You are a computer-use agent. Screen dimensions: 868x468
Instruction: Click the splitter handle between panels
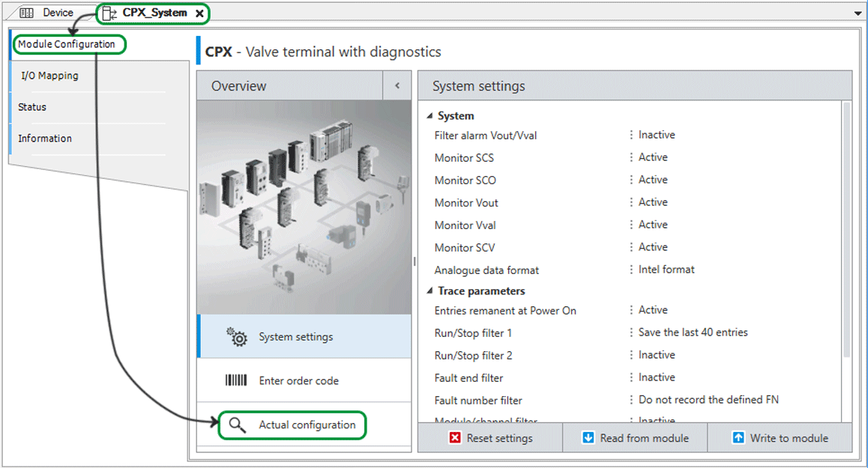(414, 261)
